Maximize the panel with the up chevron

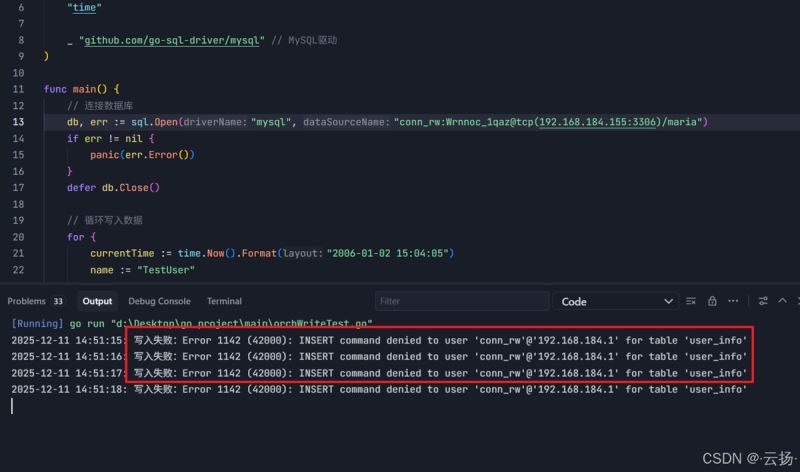(x=783, y=301)
